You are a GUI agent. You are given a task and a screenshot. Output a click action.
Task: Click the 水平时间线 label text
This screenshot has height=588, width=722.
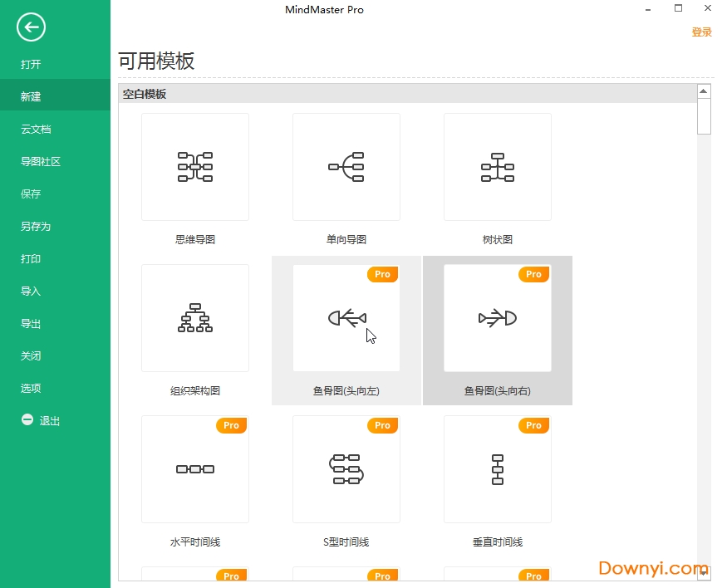click(195, 542)
